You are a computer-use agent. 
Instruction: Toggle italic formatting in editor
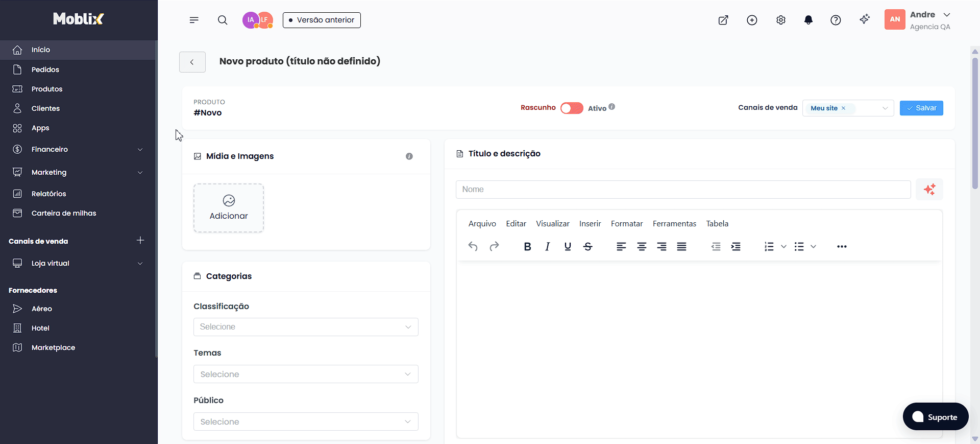point(547,247)
